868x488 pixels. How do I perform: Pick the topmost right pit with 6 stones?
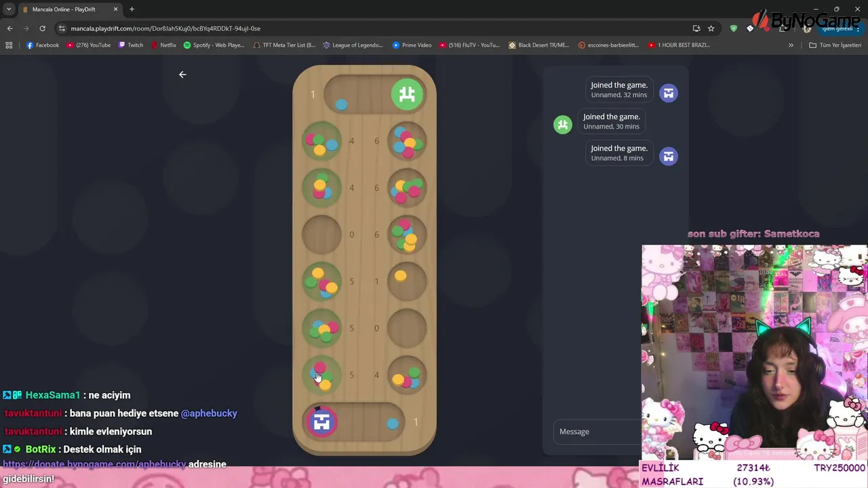[x=407, y=141]
